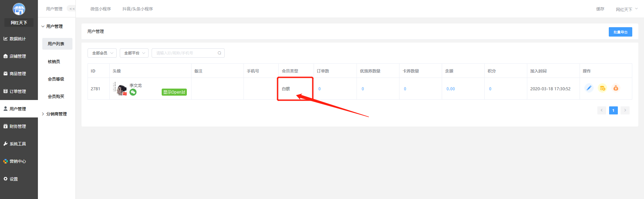Click the 用户管理 breadcrumb label
644x199 pixels.
coord(96,32)
